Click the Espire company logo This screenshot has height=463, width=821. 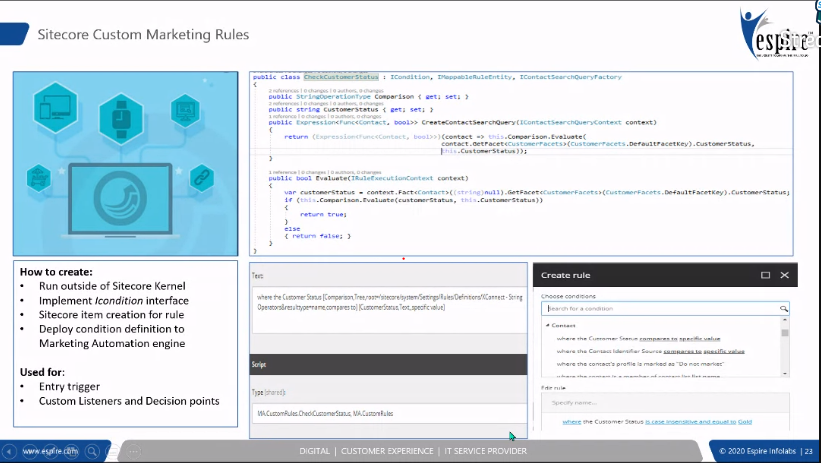pyautogui.click(x=777, y=34)
